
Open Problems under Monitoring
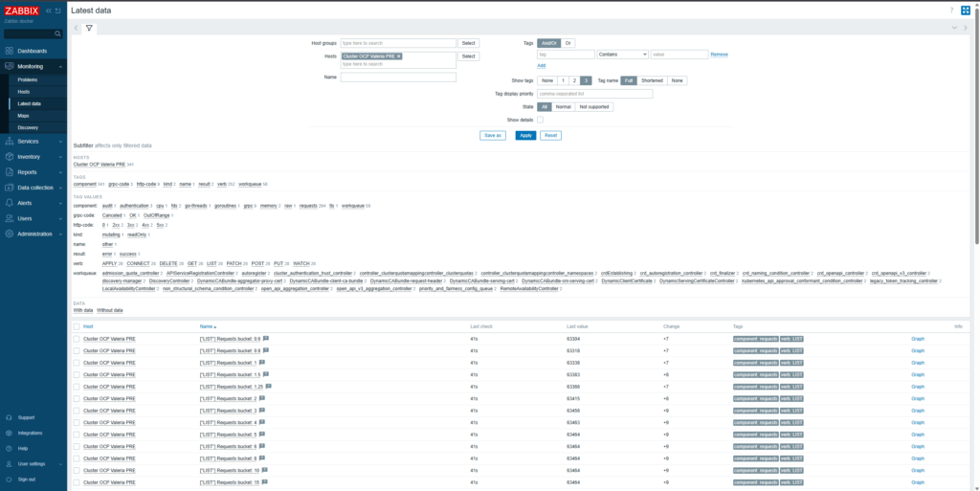pos(28,80)
